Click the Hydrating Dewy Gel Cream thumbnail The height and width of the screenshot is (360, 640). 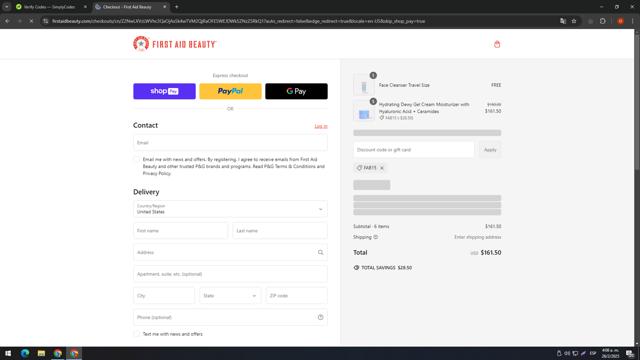[364, 111]
